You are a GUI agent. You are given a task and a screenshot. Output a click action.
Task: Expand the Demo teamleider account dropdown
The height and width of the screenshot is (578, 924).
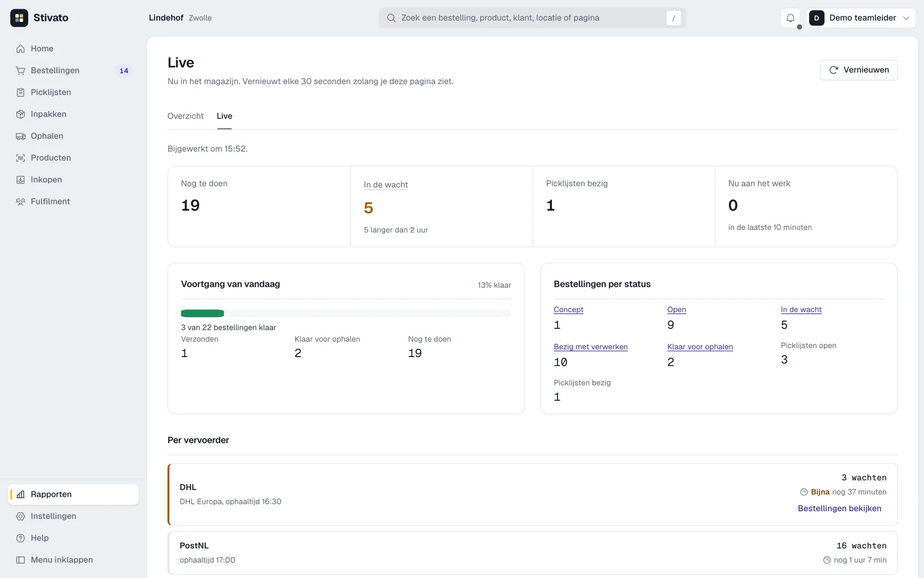861,18
